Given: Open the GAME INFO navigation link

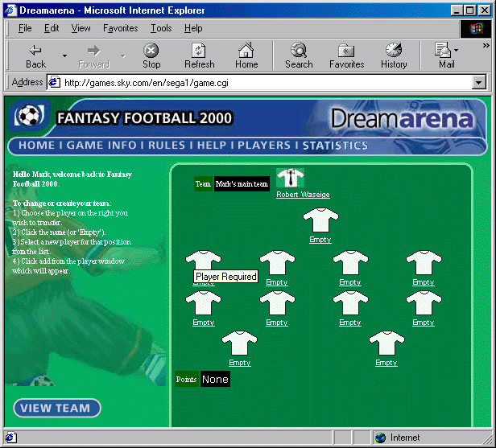Looking at the screenshot, I should coord(101,146).
